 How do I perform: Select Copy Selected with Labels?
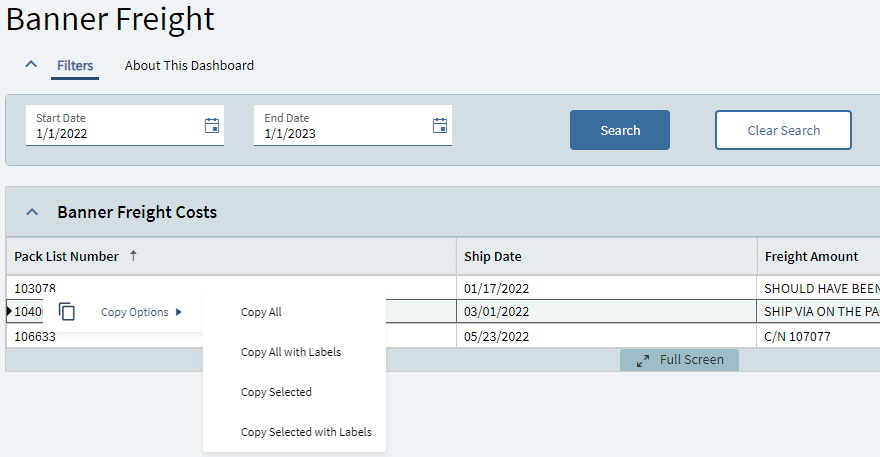pyautogui.click(x=306, y=432)
